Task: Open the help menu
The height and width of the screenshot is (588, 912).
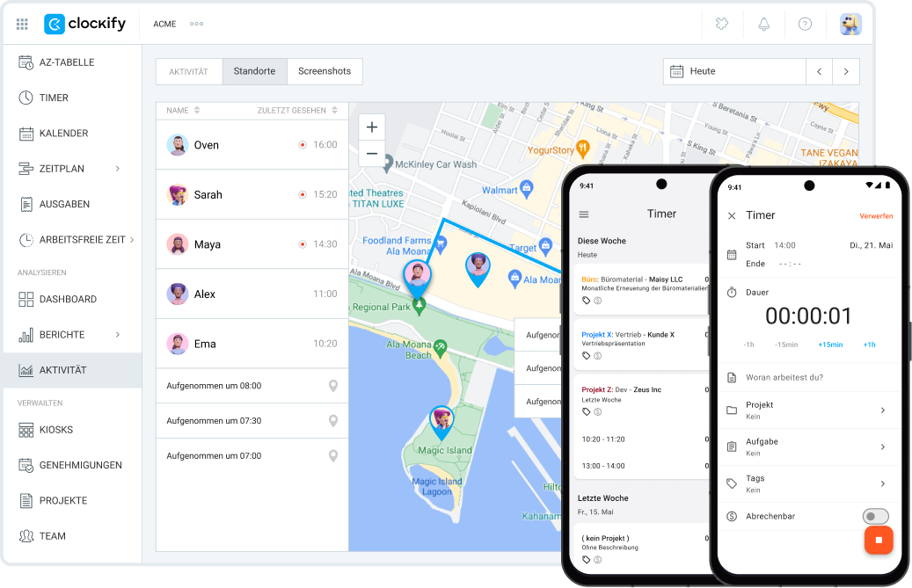Action: 805,24
